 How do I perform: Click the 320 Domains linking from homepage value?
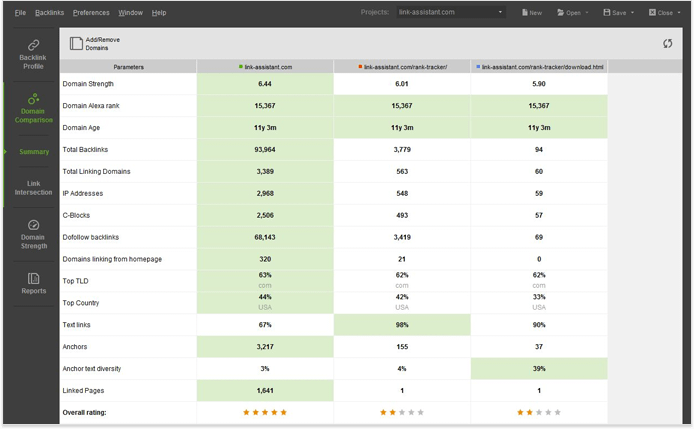pyautogui.click(x=265, y=259)
